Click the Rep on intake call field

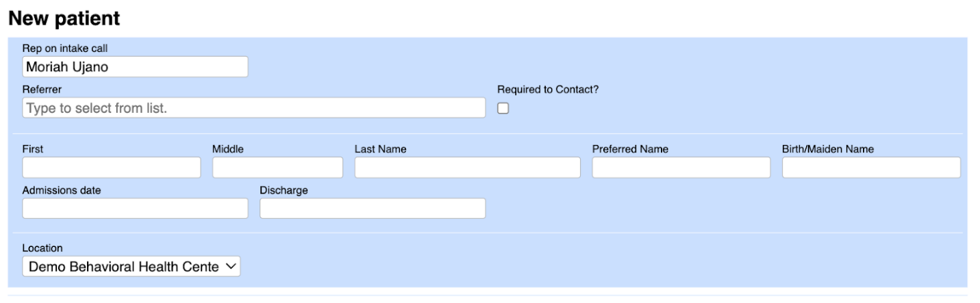click(135, 67)
